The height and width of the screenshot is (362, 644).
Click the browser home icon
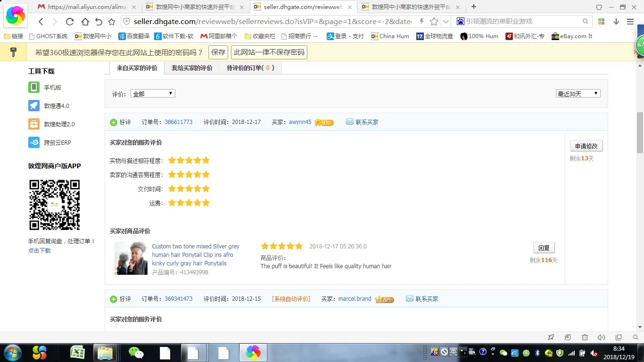(x=84, y=21)
